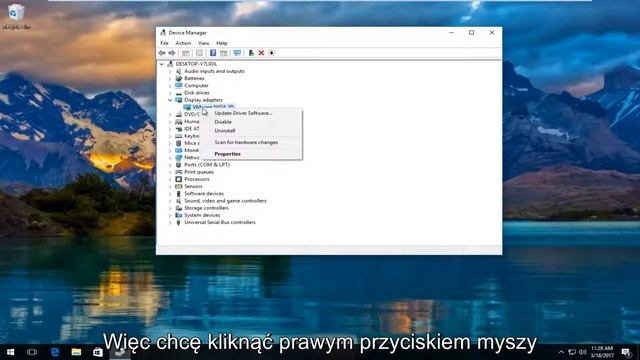The height and width of the screenshot is (360, 640).
Task: Collapse the DESKTOP-V7LIDIL root node
Action: coord(162,64)
